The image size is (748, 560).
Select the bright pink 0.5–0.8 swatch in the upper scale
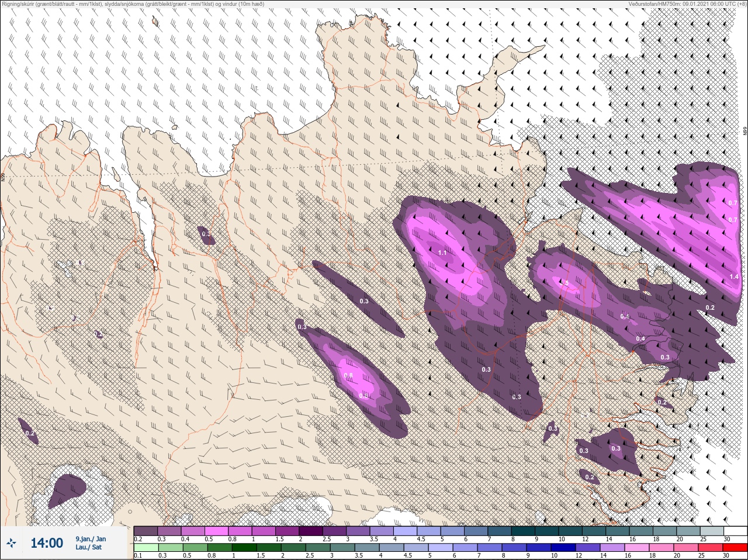tap(216, 531)
